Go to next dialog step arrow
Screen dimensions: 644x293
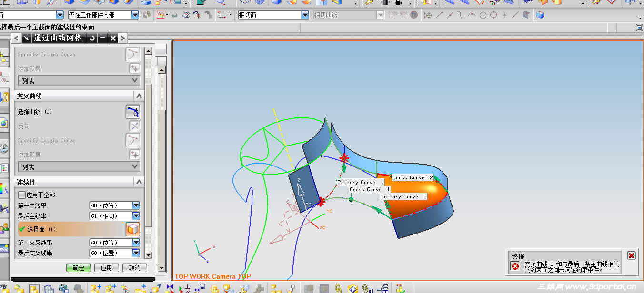123,38
